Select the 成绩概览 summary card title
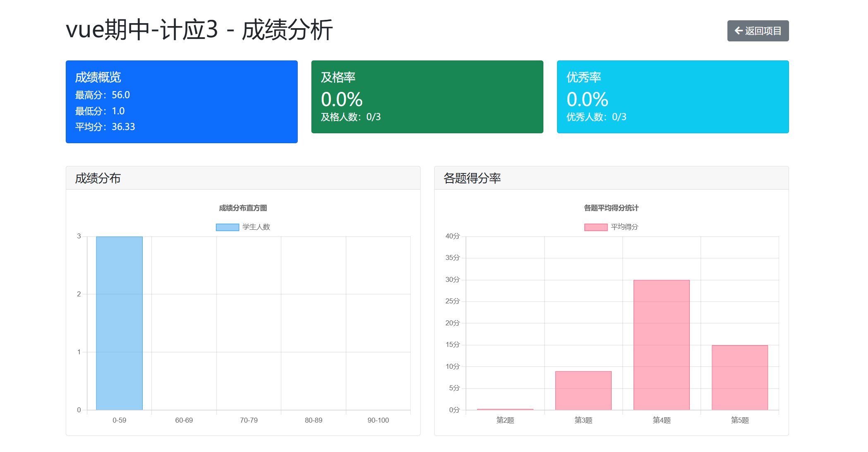This screenshot has height=452, width=868. 98,77
